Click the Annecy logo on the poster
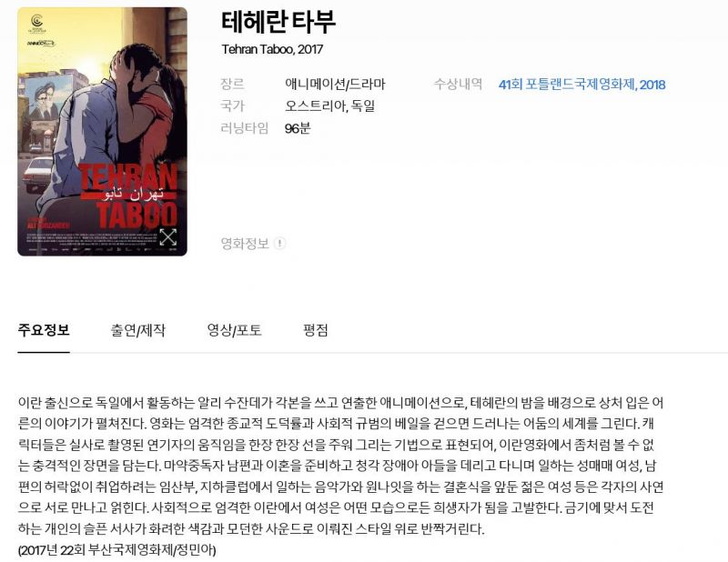Screen dimensions: 728x562 (41, 43)
